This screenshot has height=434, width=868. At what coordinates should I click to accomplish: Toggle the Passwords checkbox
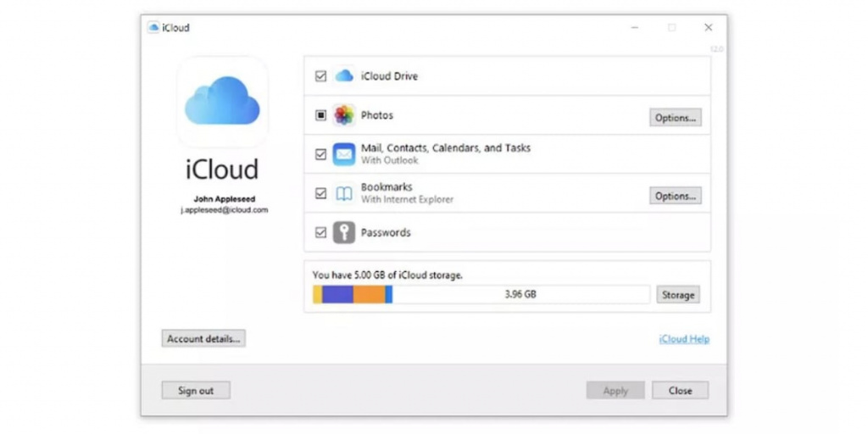pos(320,232)
